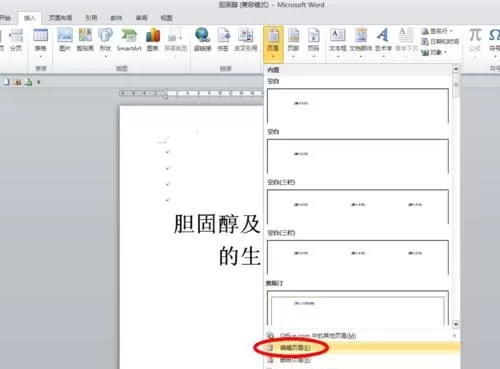Insert a SmartArt graphic

pyautogui.click(x=129, y=40)
